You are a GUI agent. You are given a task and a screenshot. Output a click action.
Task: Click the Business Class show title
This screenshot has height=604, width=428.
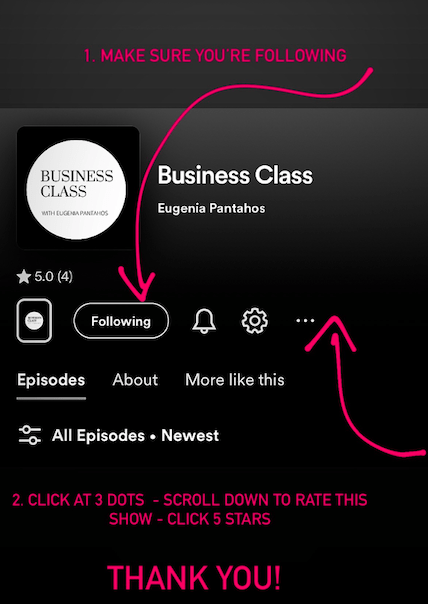point(235,175)
